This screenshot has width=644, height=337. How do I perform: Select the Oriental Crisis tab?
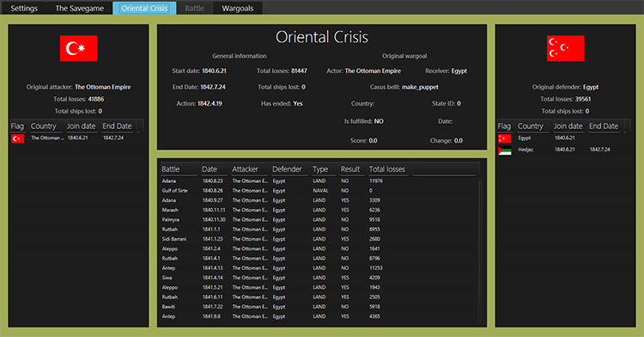(x=144, y=9)
